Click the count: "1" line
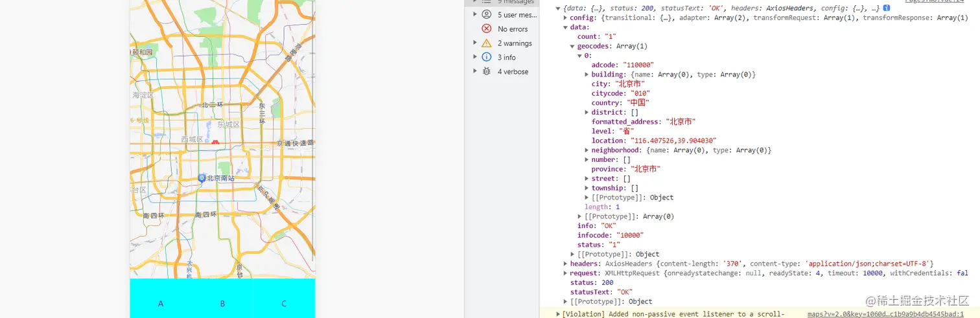The height and width of the screenshot is (318, 980). pyautogui.click(x=597, y=37)
